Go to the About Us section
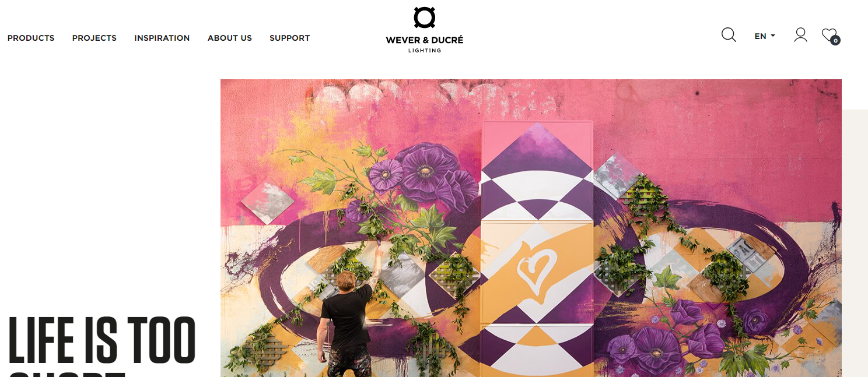Viewport: 868px width, 377px height. pyautogui.click(x=230, y=38)
